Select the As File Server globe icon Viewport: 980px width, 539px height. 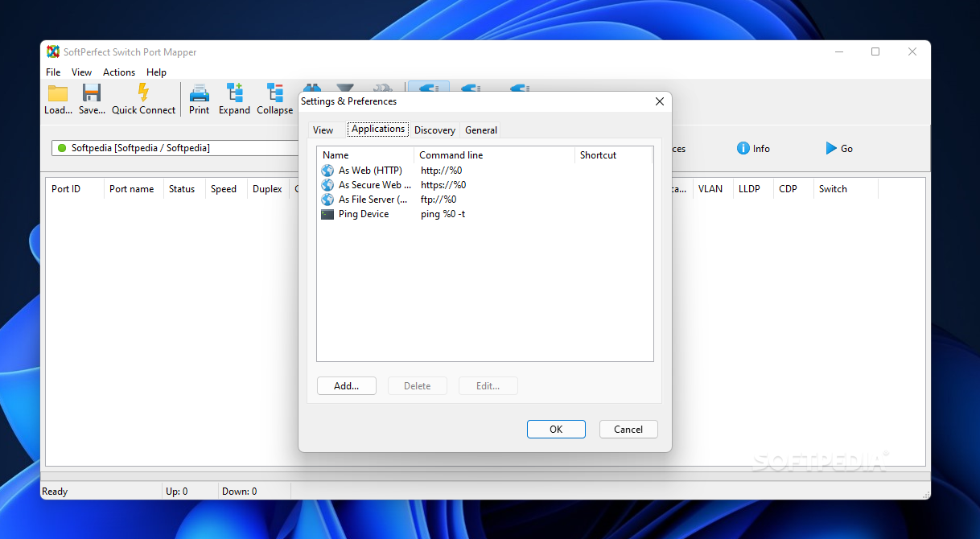click(x=327, y=200)
